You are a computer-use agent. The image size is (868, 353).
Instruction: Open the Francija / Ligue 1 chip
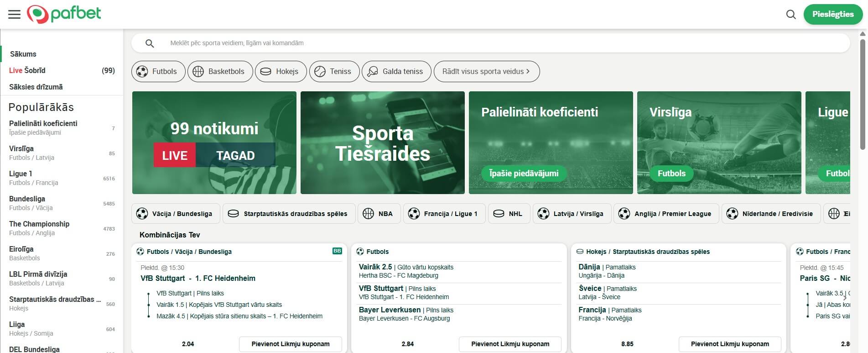pyautogui.click(x=444, y=214)
